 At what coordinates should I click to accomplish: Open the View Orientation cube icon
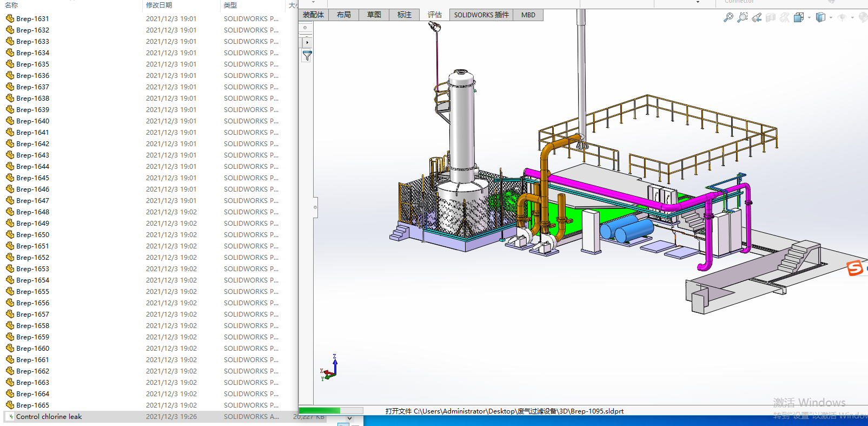click(798, 17)
